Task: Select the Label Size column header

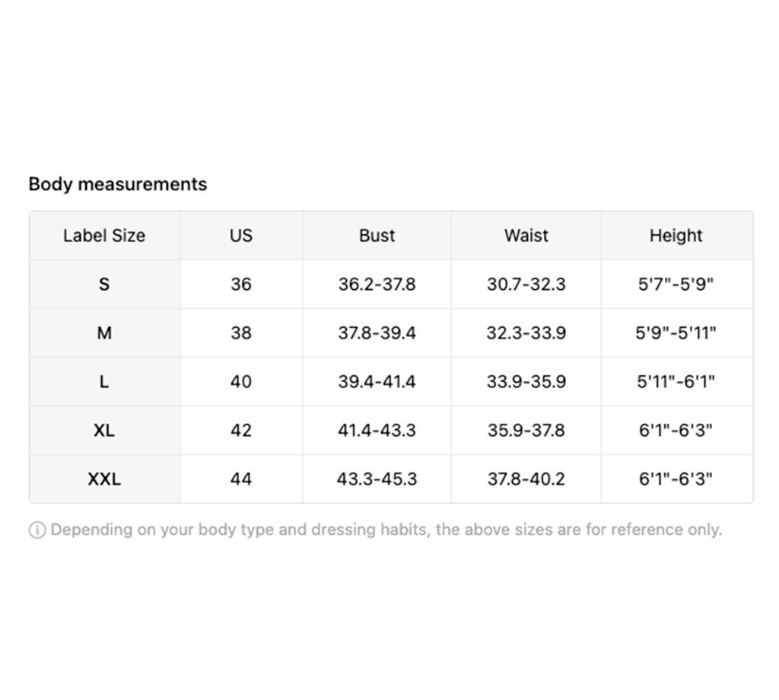Action: [x=104, y=236]
